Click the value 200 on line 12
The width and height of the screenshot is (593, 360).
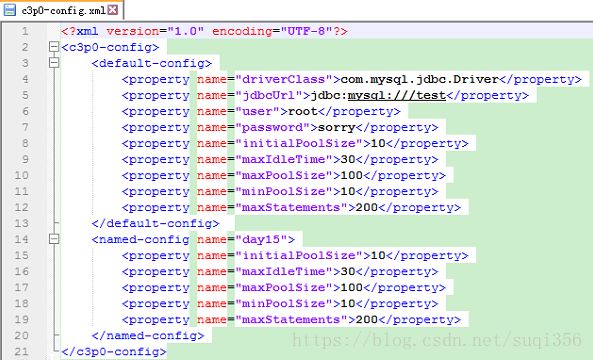point(367,207)
